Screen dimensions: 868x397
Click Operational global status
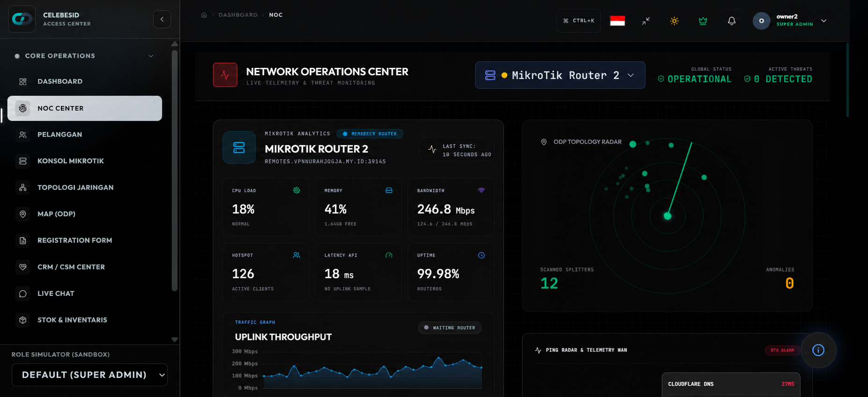(694, 79)
